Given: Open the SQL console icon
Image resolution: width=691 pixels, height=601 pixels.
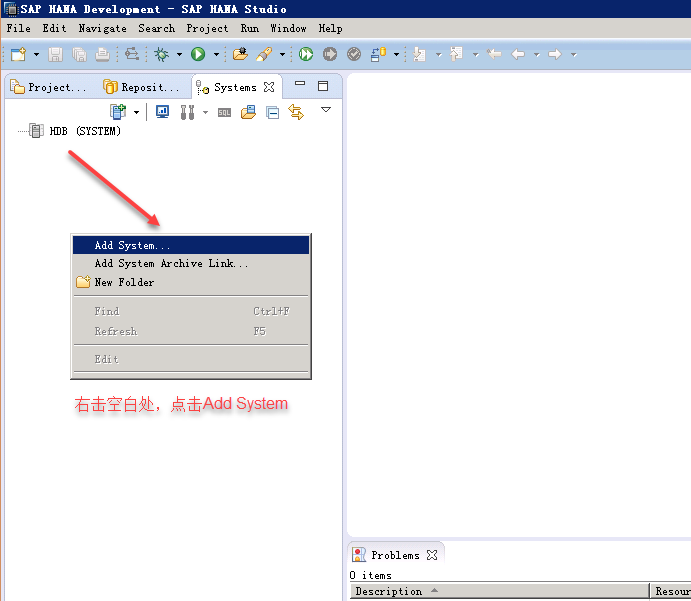Looking at the screenshot, I should tap(224, 113).
